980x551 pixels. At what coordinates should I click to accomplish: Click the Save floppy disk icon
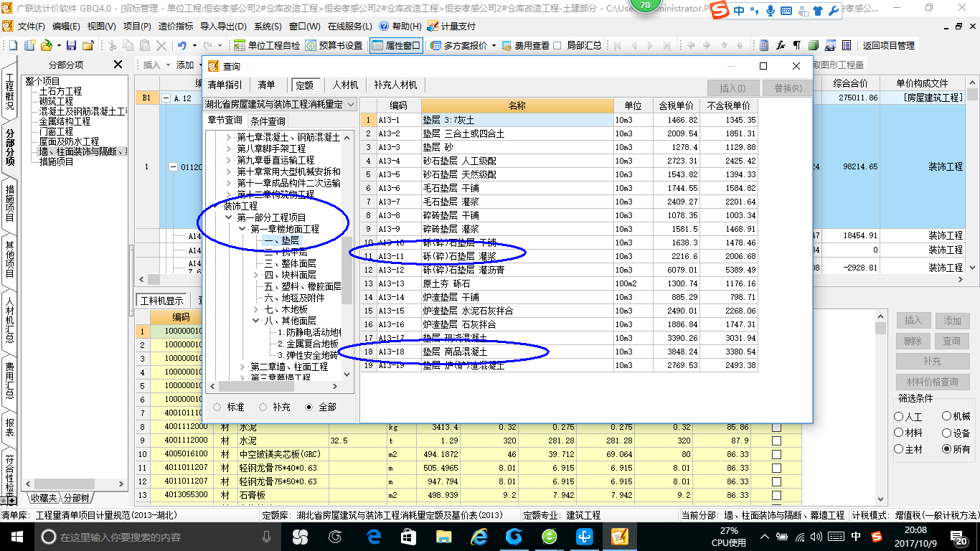coord(72,45)
